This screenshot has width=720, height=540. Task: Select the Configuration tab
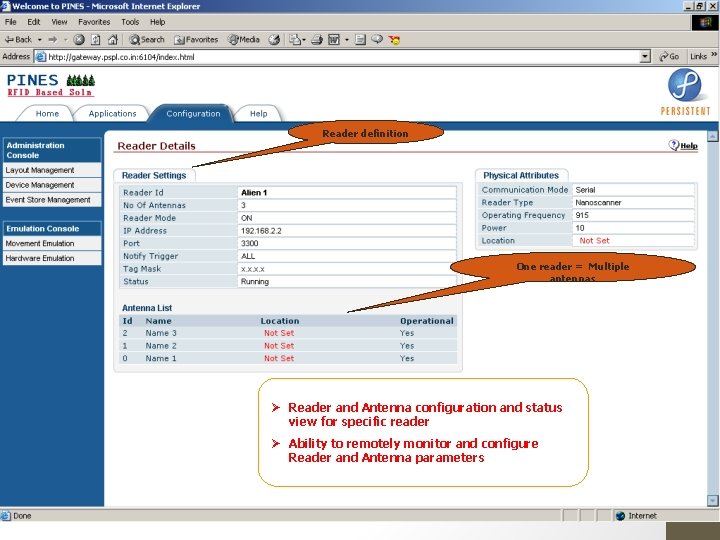tap(193, 113)
